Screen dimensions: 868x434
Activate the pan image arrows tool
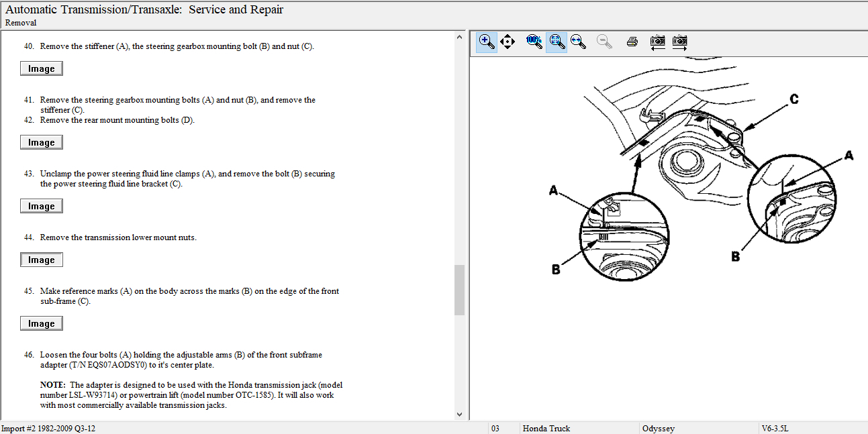tap(508, 42)
